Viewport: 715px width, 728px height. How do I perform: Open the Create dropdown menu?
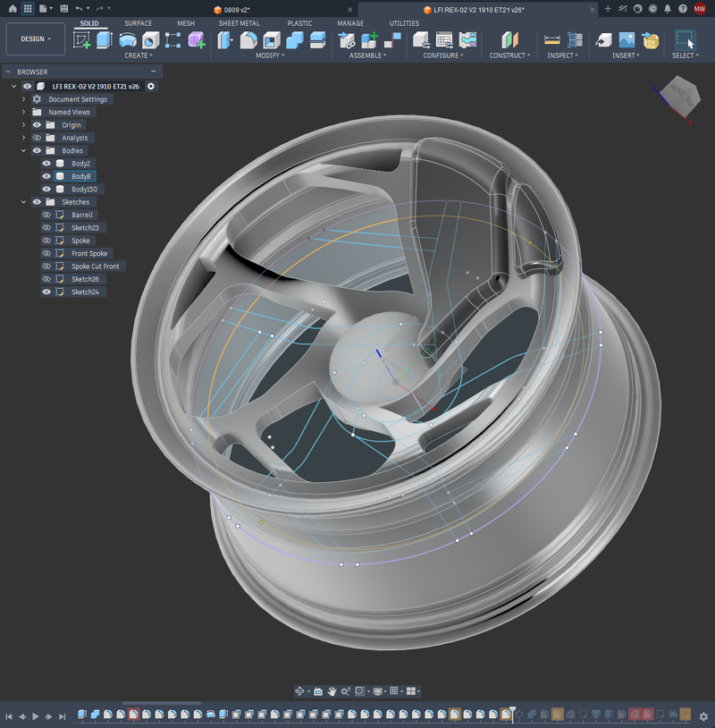point(139,55)
